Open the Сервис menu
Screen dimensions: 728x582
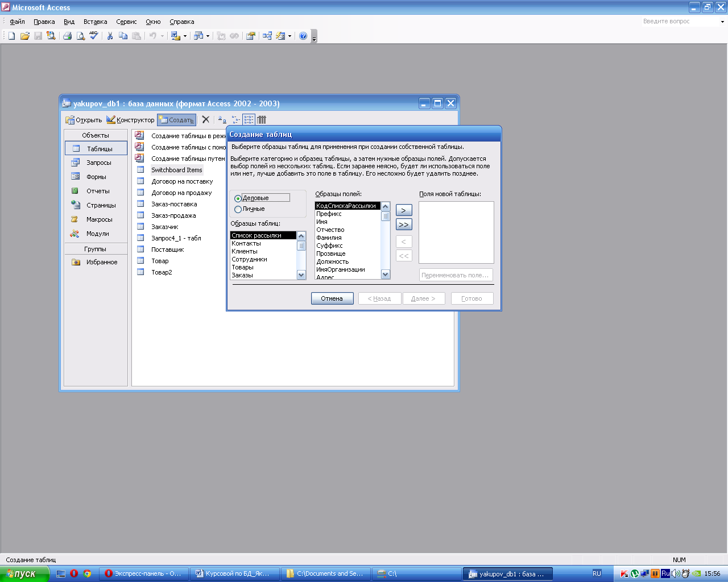[126, 22]
